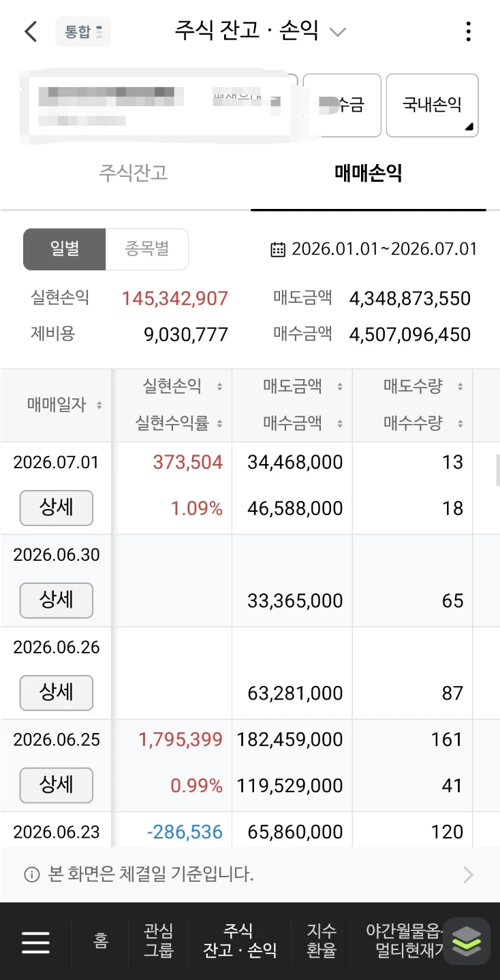Tap the back arrow icon
Image resolution: width=500 pixels, height=980 pixels.
click(31, 31)
